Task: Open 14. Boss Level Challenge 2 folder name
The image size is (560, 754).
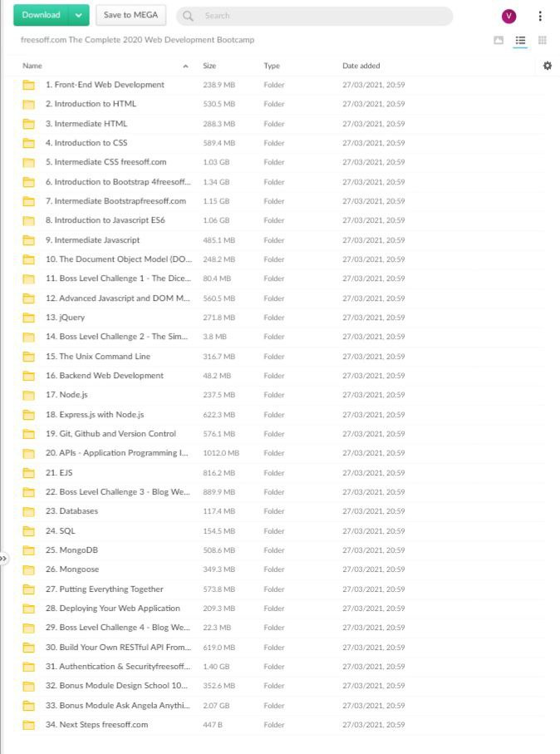Action: pyautogui.click(x=117, y=337)
